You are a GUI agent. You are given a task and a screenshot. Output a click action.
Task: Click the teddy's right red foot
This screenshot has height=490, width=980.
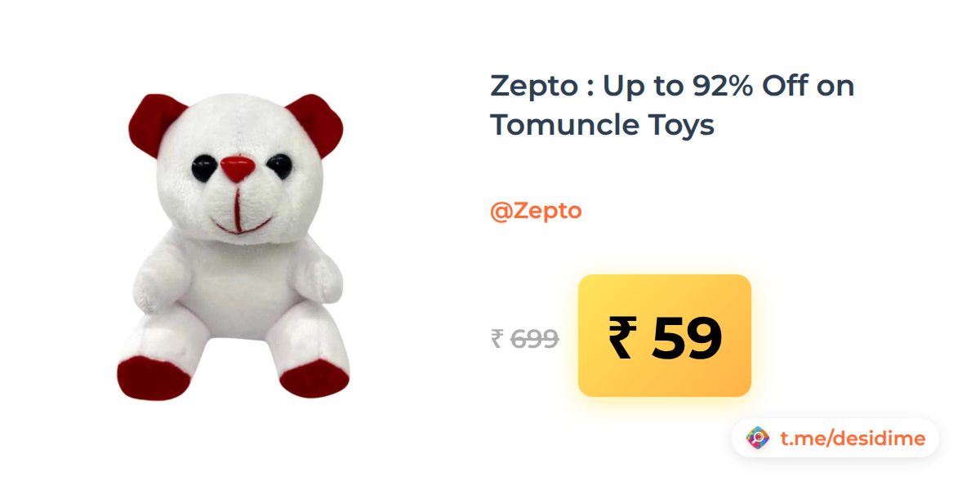(x=314, y=377)
